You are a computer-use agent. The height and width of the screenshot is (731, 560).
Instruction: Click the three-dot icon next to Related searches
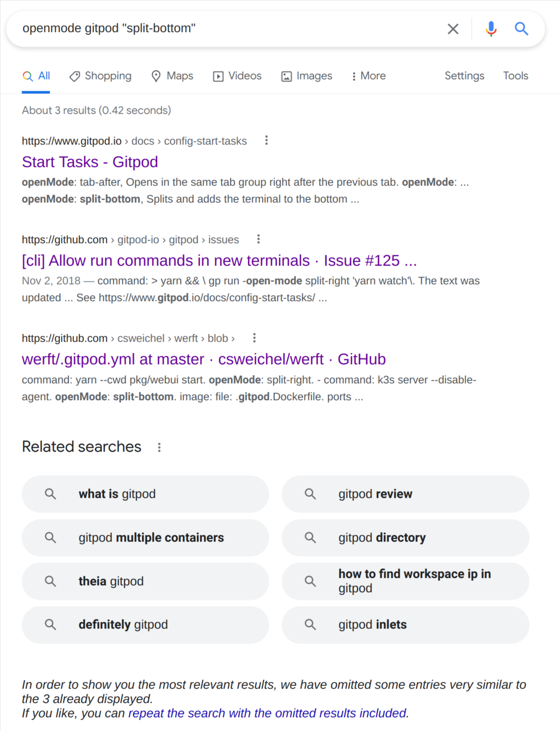point(159,447)
